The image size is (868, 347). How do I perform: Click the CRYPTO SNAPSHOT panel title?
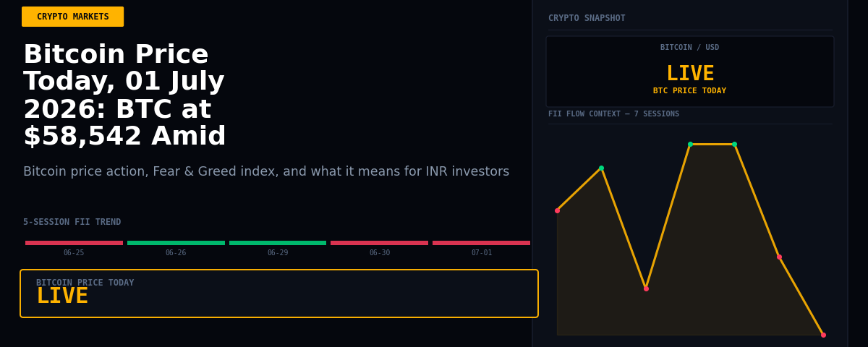(587, 18)
